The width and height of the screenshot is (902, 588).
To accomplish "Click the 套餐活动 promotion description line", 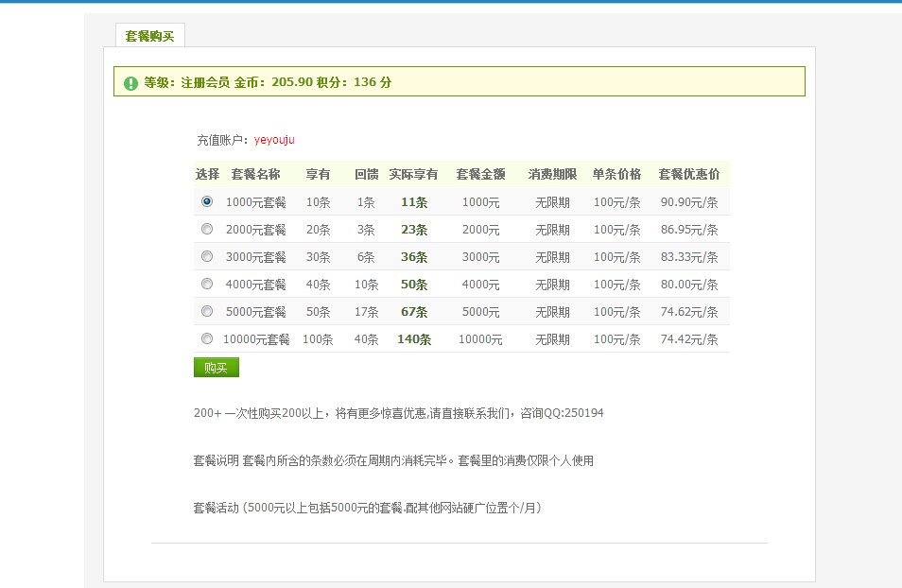I will click(x=367, y=508).
